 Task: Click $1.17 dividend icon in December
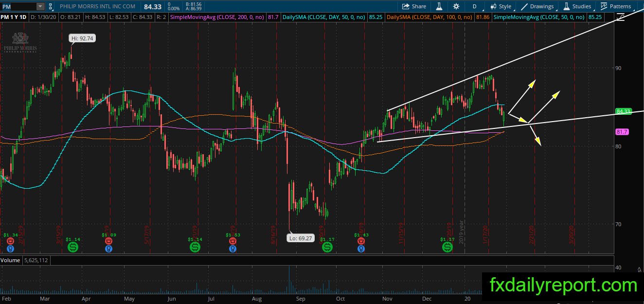pyautogui.click(x=447, y=247)
